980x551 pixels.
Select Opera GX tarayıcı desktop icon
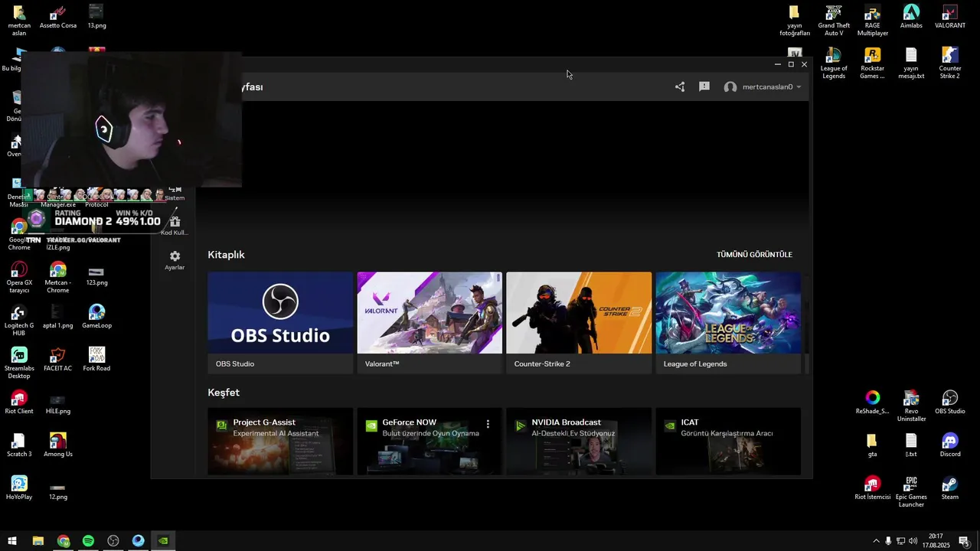click(x=19, y=278)
